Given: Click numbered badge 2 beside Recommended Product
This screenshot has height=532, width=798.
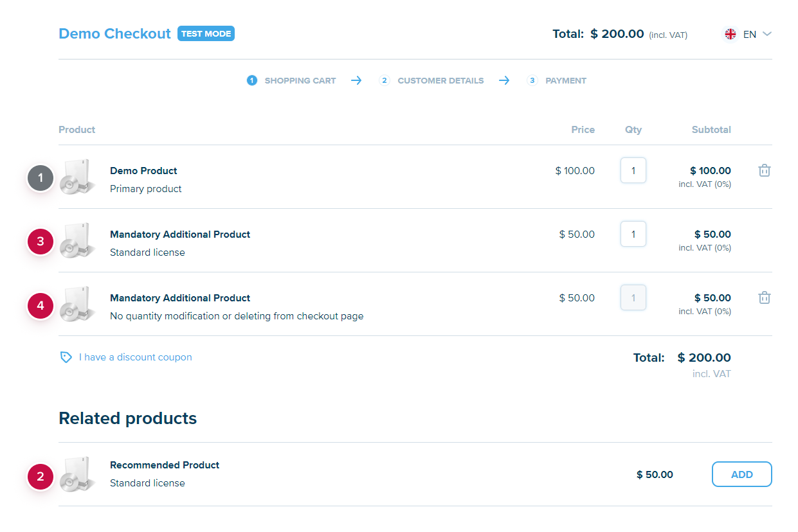Looking at the screenshot, I should coord(41,477).
